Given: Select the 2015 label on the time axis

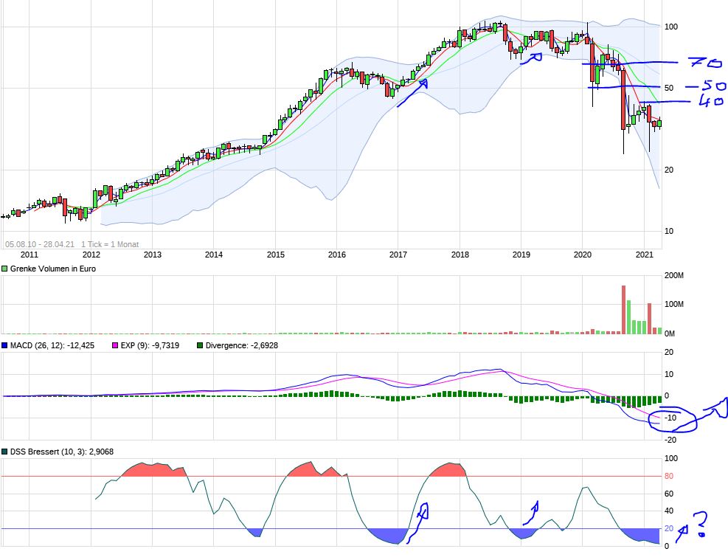Looking at the screenshot, I should pyautogui.click(x=275, y=255).
